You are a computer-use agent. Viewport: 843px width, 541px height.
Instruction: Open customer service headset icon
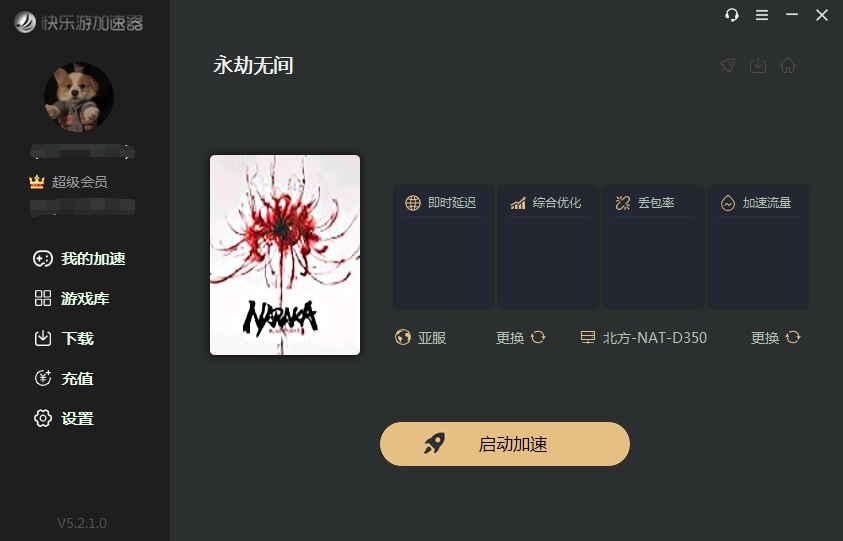pos(732,15)
